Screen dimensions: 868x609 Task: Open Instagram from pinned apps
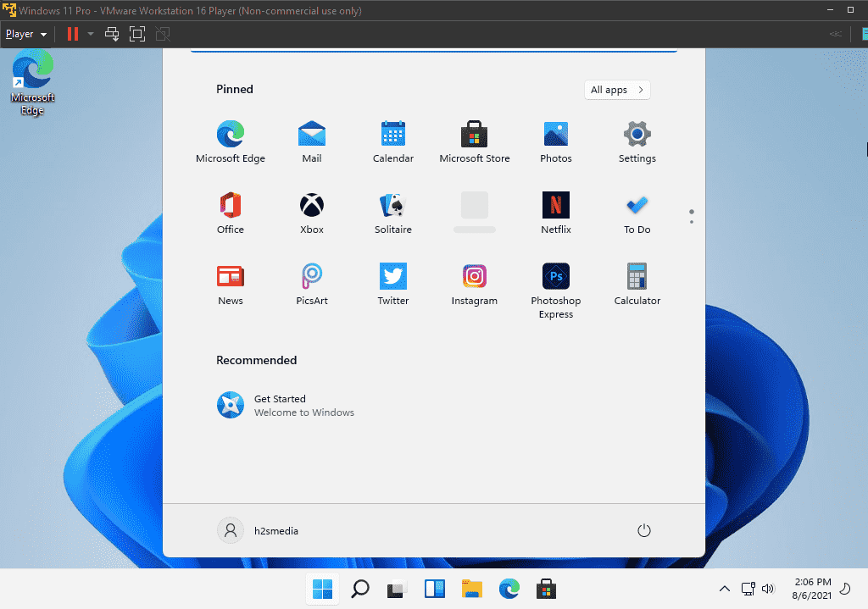click(475, 285)
